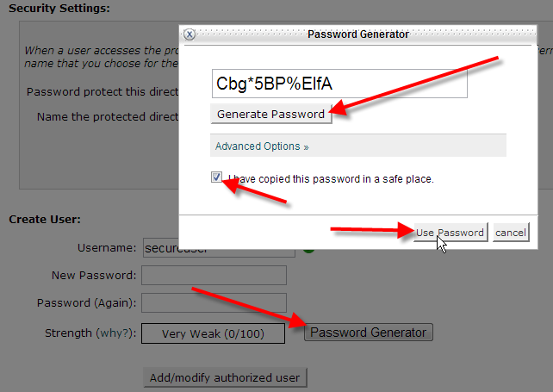This screenshot has height=392, width=553.
Task: Click the 'Username:' field label
Action: pyautogui.click(x=107, y=247)
